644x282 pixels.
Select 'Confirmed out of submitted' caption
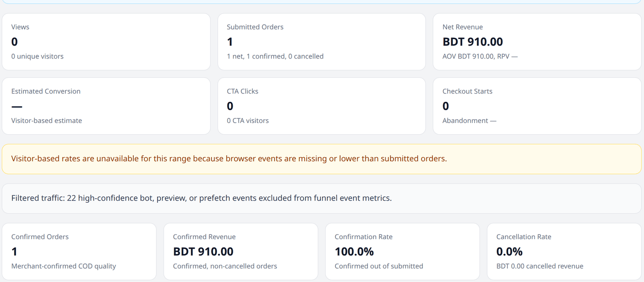pos(379,266)
